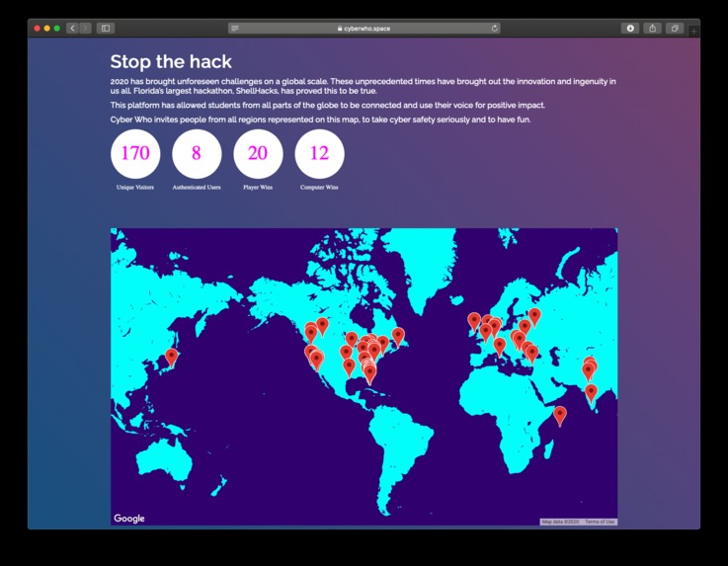Viewport: 728px width, 566px height.
Task: Open the Google logo on the map
Action: click(129, 519)
